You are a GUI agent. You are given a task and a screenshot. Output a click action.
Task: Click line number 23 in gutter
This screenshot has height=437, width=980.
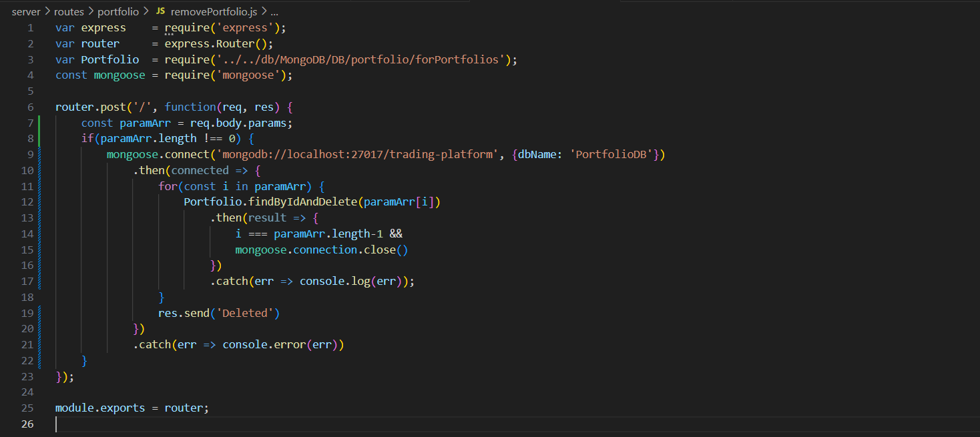pyautogui.click(x=27, y=376)
